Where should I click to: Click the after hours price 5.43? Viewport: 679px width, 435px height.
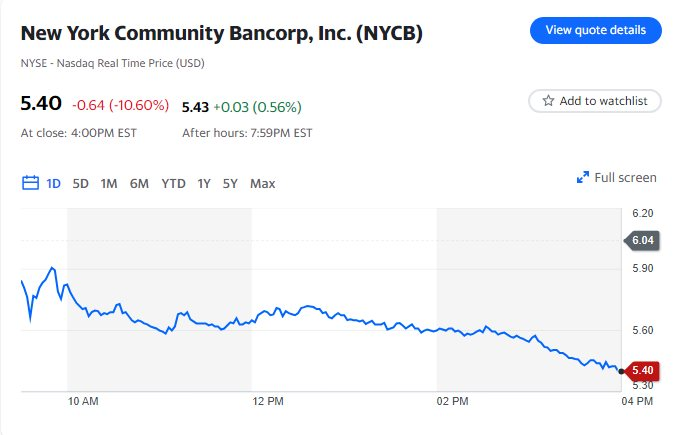pos(195,106)
